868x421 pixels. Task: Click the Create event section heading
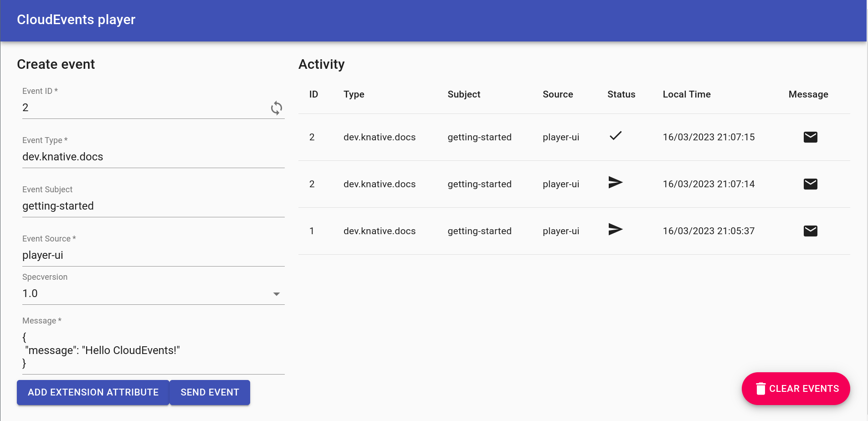pyautogui.click(x=56, y=64)
